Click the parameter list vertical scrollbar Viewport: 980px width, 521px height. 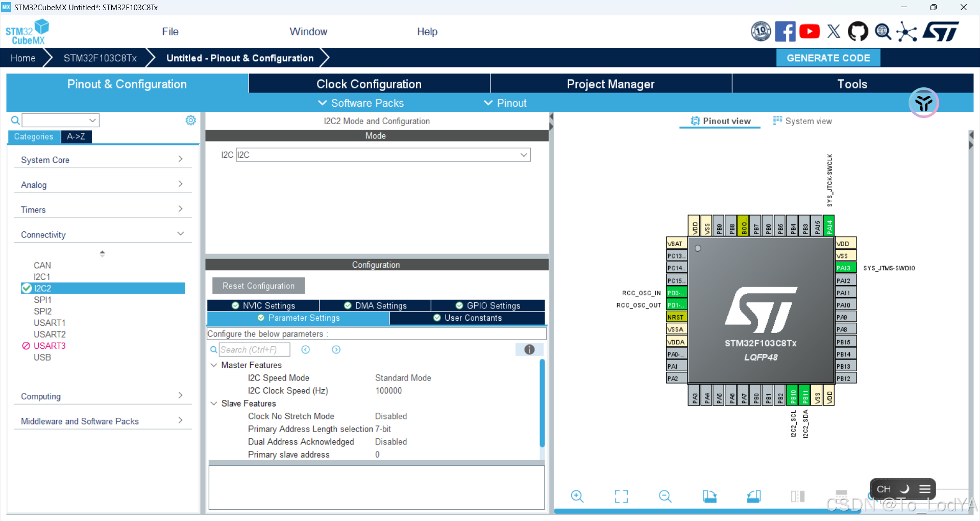click(x=542, y=404)
